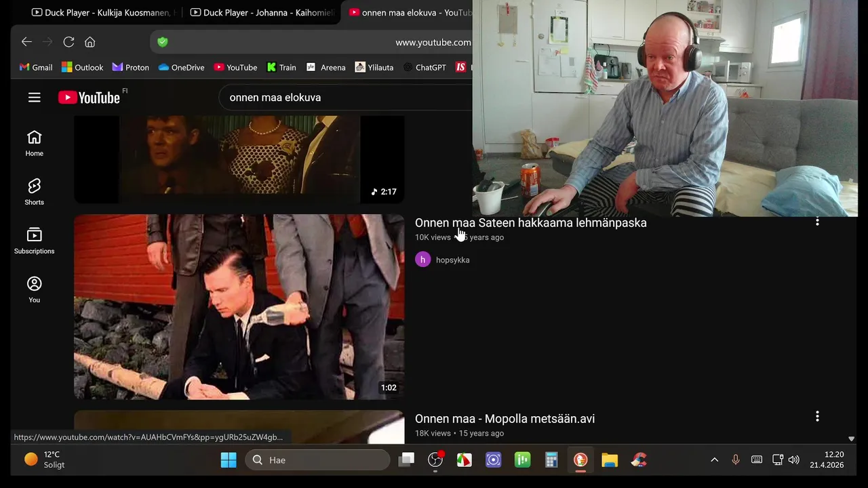868x488 pixels.
Task: Click the DuckDuckGo browser taskbar icon
Action: [x=580, y=460]
